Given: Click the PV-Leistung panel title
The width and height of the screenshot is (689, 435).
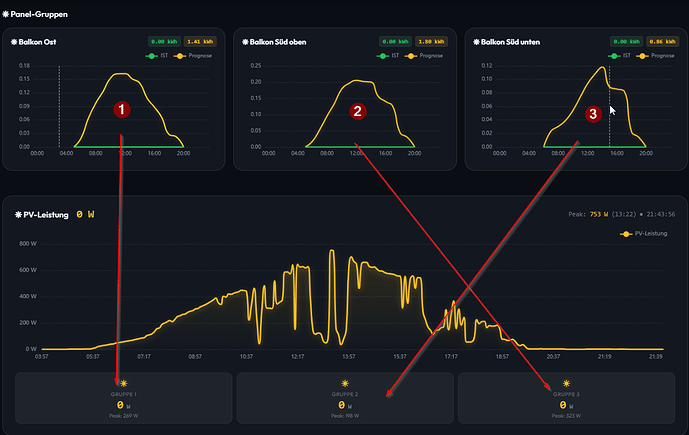Looking at the screenshot, I should pyautogui.click(x=46, y=215).
